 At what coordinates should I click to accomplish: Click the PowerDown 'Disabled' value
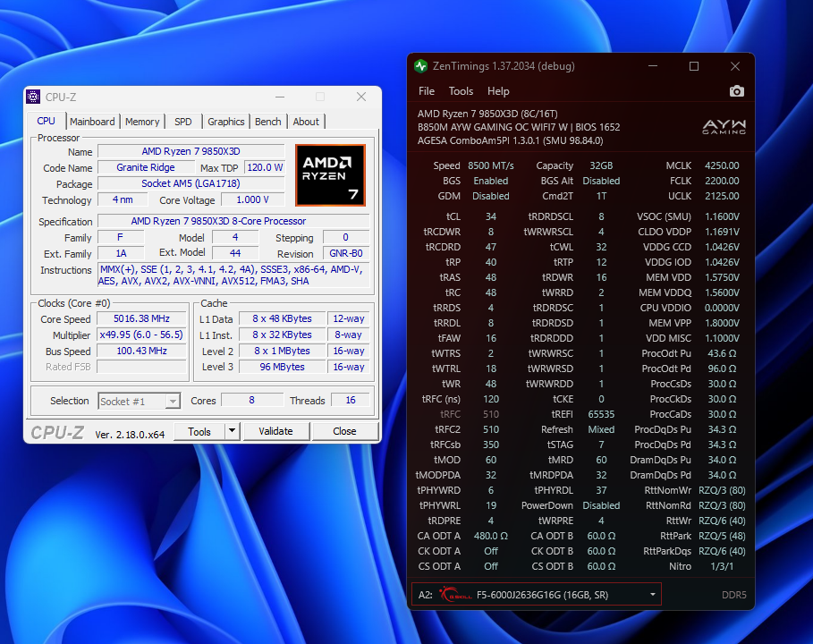[601, 505]
